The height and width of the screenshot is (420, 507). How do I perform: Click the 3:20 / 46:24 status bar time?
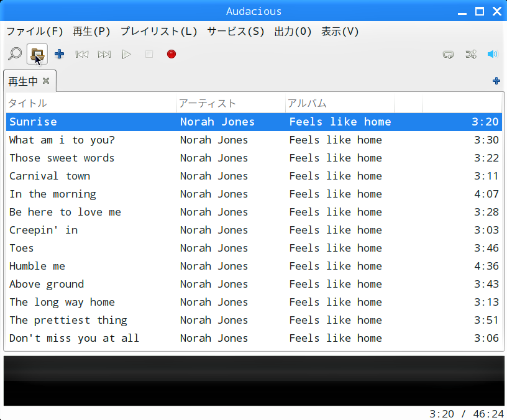point(467,414)
